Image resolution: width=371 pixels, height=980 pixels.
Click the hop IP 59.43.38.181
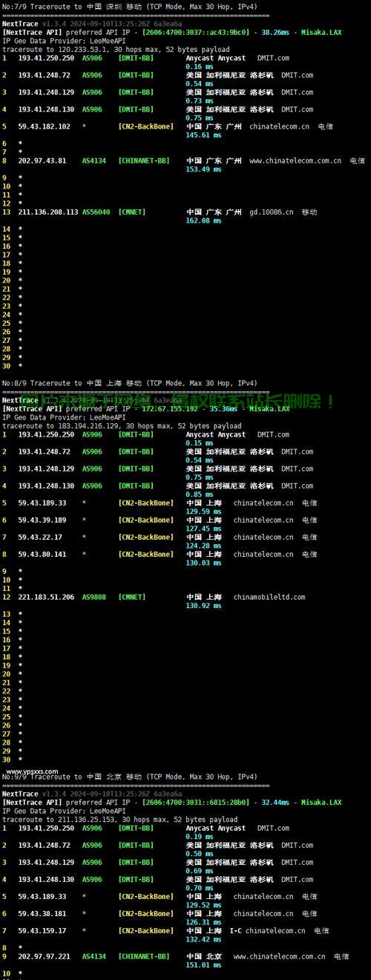click(x=42, y=913)
